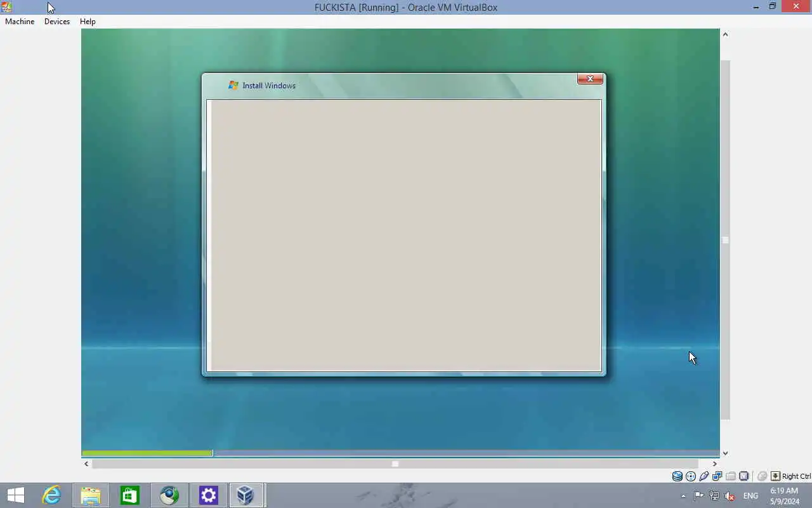
Task: Click the Windows flag in Install Windows title
Action: tap(233, 85)
